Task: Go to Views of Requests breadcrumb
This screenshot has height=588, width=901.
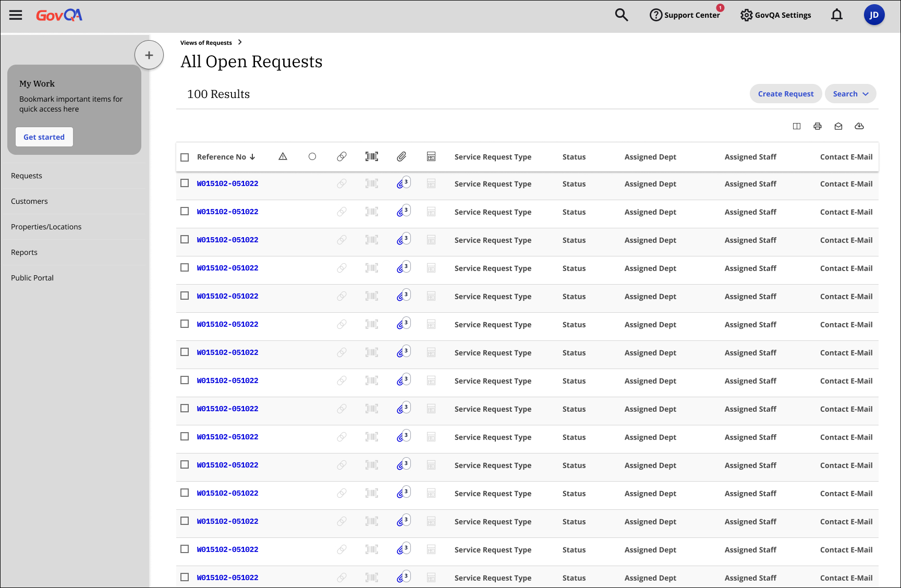Action: tap(206, 43)
